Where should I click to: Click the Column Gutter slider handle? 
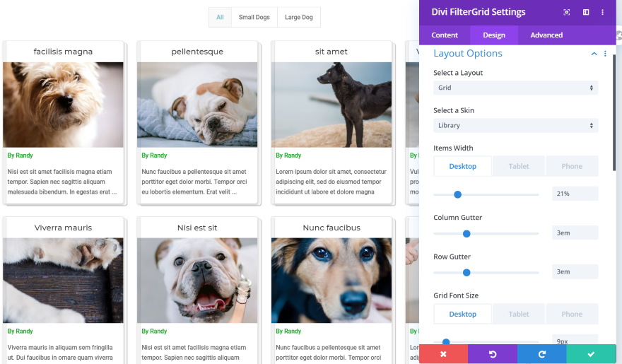(x=466, y=234)
